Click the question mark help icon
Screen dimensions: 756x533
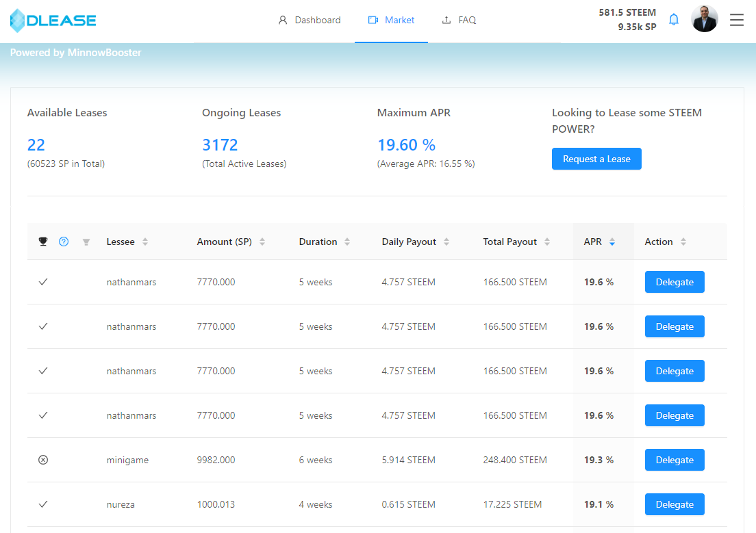click(x=64, y=242)
